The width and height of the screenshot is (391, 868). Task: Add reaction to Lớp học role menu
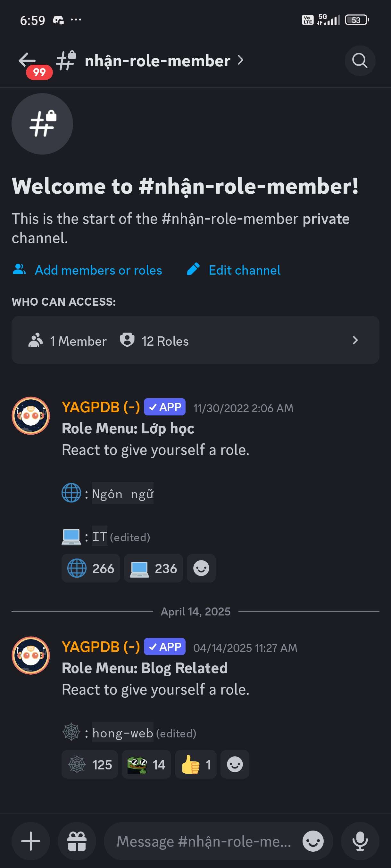coord(201,568)
